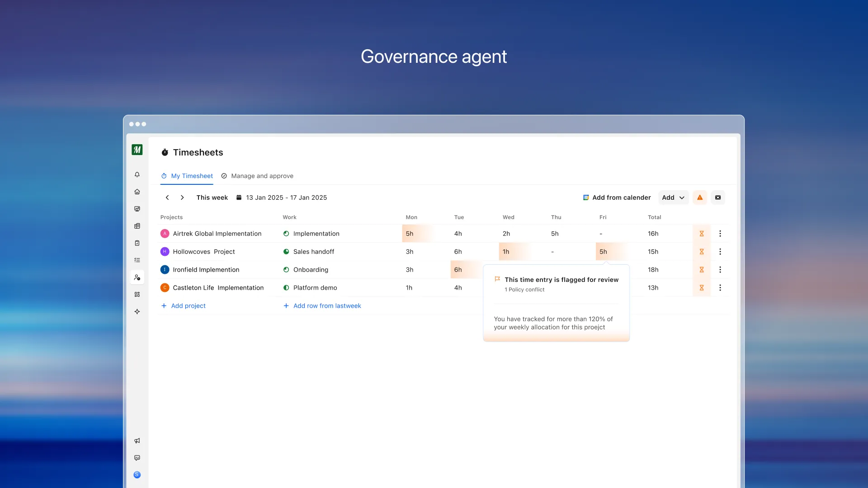Go to the home icon in sidebar
The width and height of the screenshot is (868, 488).
coord(137,192)
